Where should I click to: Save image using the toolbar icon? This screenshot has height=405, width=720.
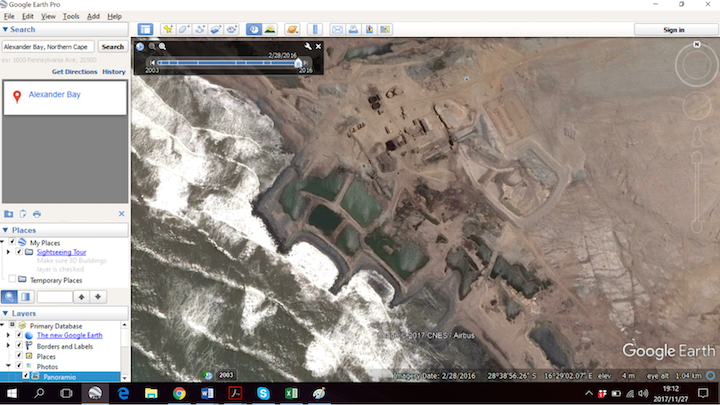[369, 29]
